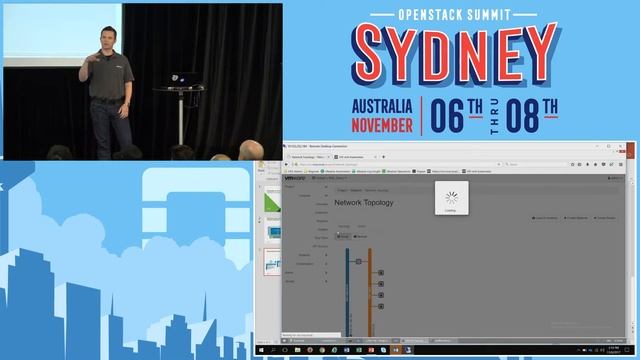Image resolution: width=640 pixels, height=360 pixels.
Task: Launch Chrome from the taskbar
Action: click(x=322, y=350)
